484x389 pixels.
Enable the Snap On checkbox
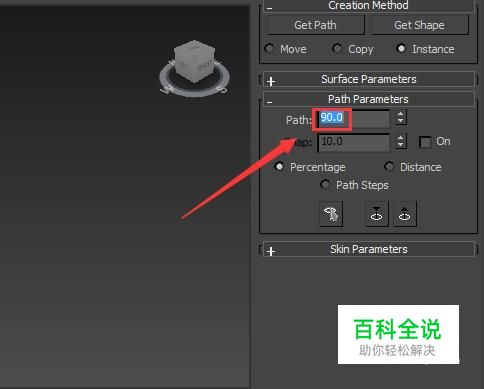[x=425, y=142]
